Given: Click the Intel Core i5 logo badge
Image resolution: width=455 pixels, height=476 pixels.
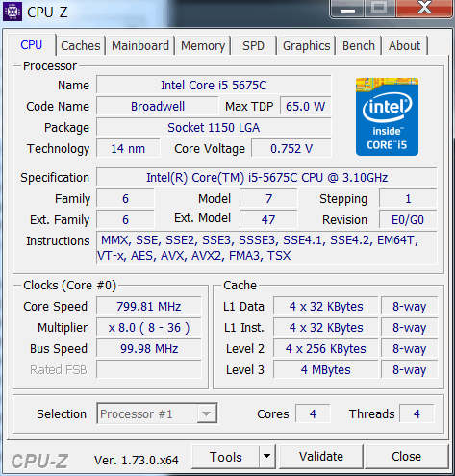Looking at the screenshot, I should click(387, 116).
